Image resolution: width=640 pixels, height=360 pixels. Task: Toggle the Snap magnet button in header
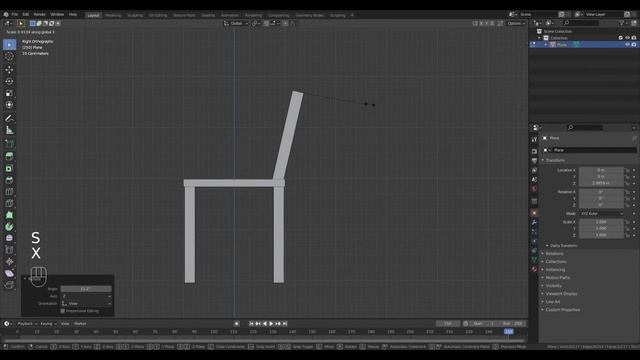click(x=267, y=23)
